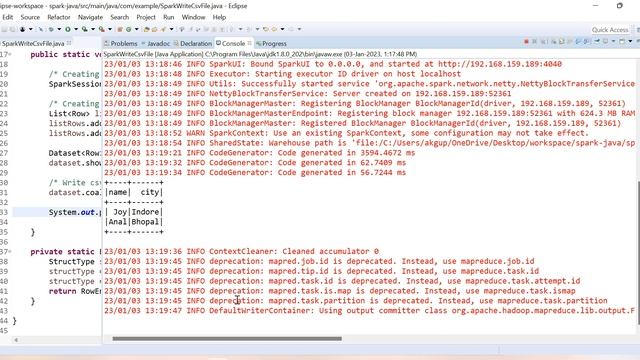This screenshot has width=640, height=360.
Task: Open the Project menu
Action: pos(146,17)
